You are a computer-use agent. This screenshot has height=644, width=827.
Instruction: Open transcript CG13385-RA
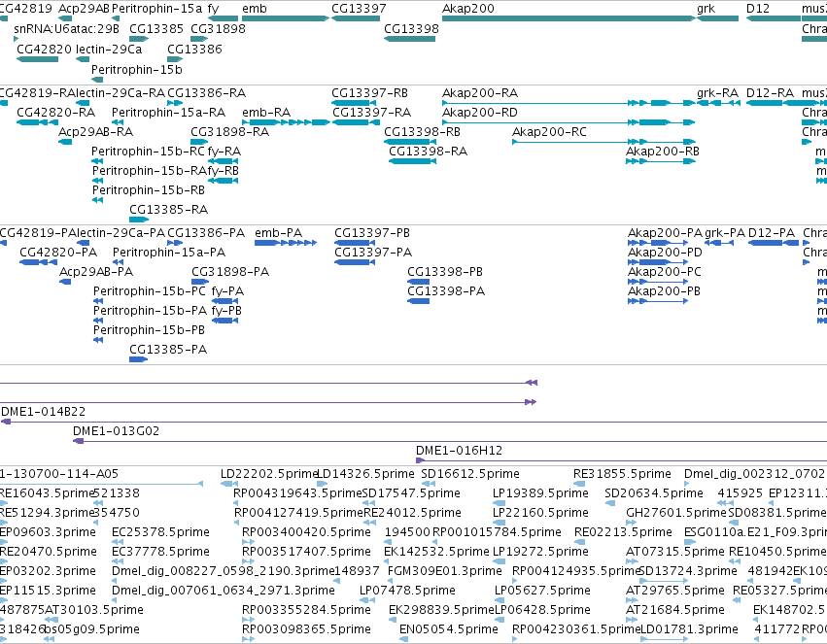tap(169, 210)
